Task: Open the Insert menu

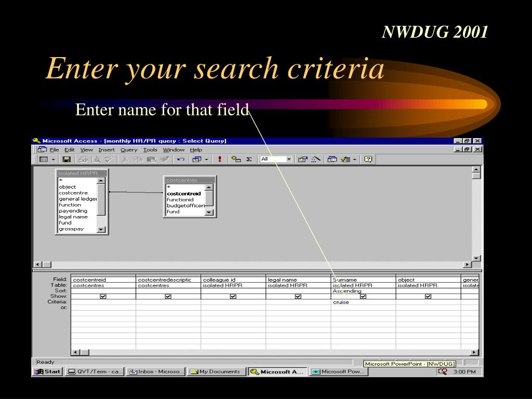Action: (107, 150)
